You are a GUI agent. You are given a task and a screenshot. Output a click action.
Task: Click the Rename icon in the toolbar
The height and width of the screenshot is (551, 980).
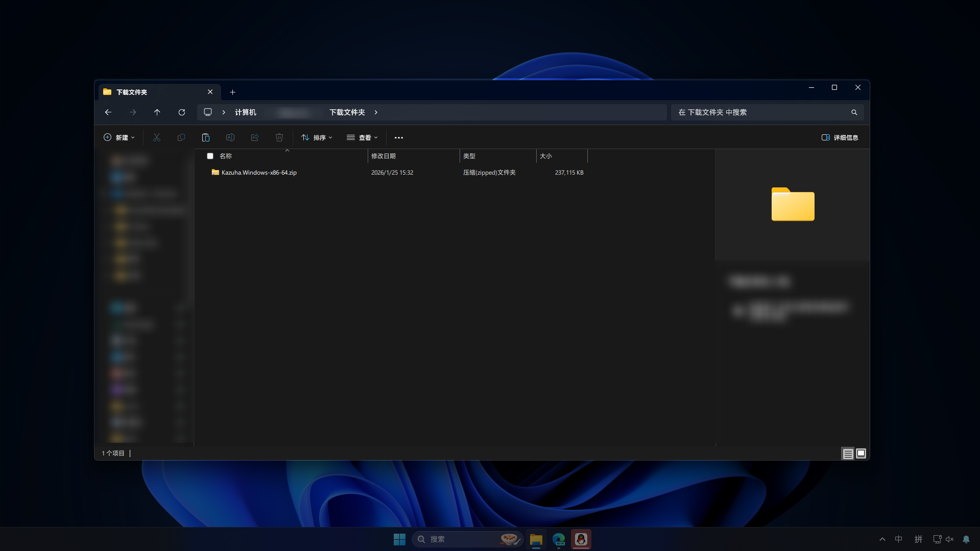coord(230,137)
